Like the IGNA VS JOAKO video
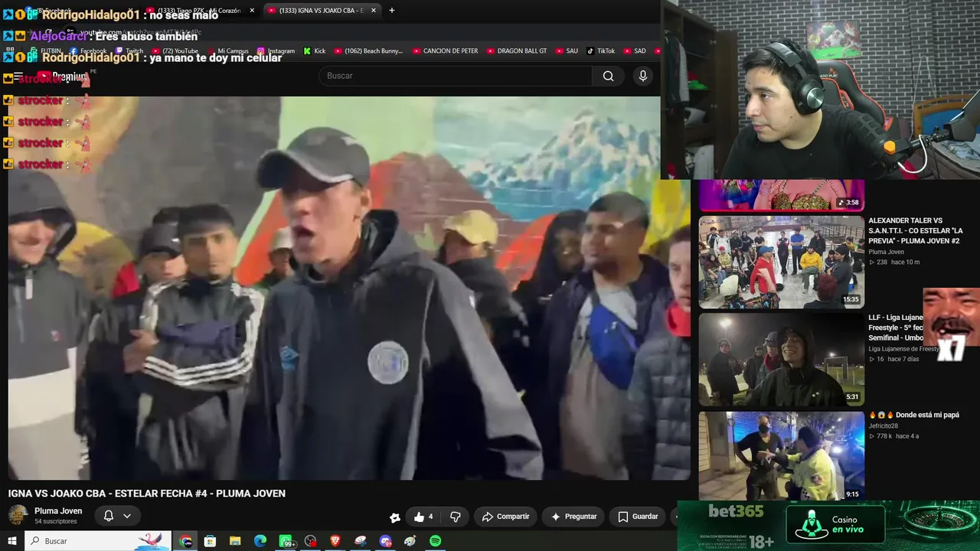Viewport: 980px width, 551px height. [424, 517]
